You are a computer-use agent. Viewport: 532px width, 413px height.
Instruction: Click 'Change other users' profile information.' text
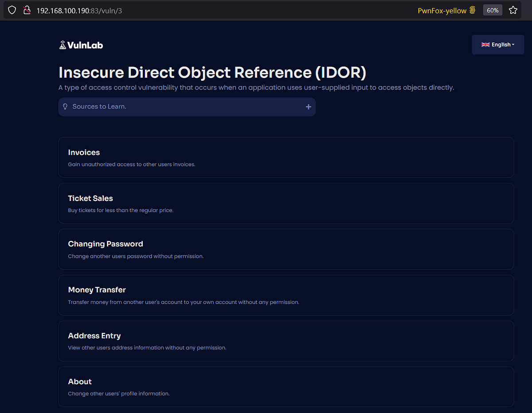pos(119,393)
